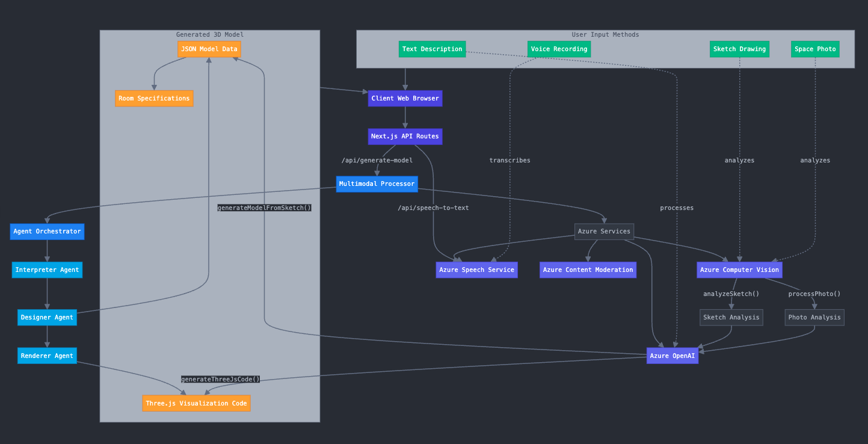Screen dimensions: 868x444
Task: Select the Azure Content Moderation node
Action: click(588, 270)
